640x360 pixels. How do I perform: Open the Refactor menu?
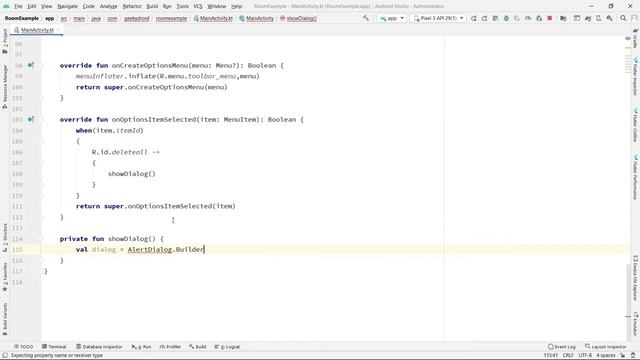coord(132,6)
